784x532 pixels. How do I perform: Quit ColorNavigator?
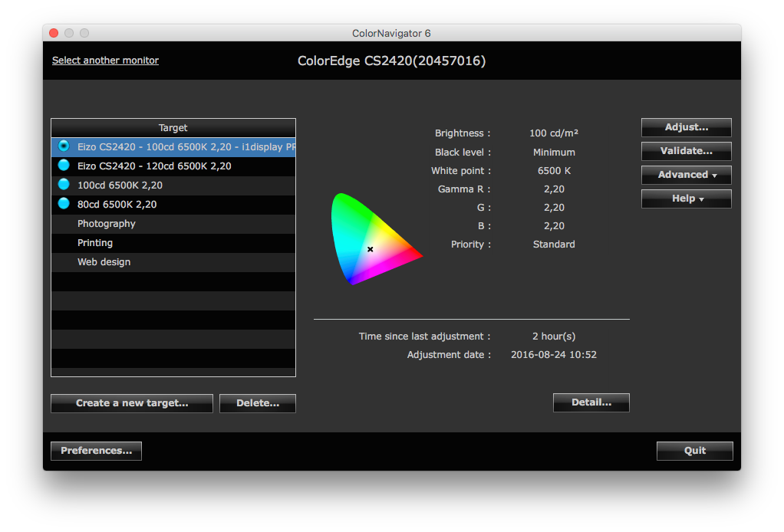coord(694,451)
